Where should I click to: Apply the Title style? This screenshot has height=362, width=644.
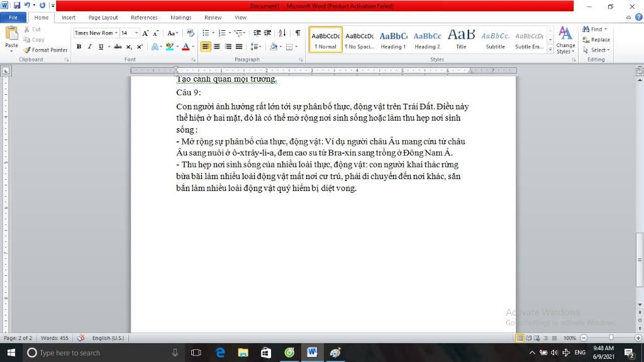461,40
